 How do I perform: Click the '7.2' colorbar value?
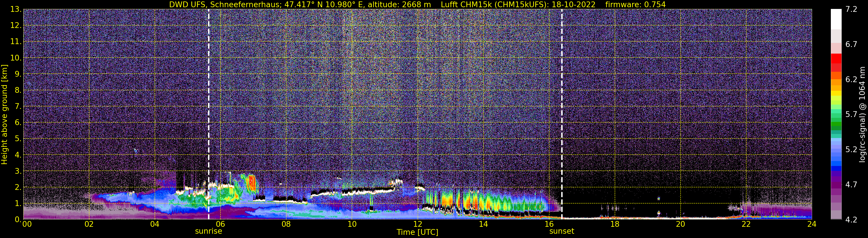click(x=851, y=10)
